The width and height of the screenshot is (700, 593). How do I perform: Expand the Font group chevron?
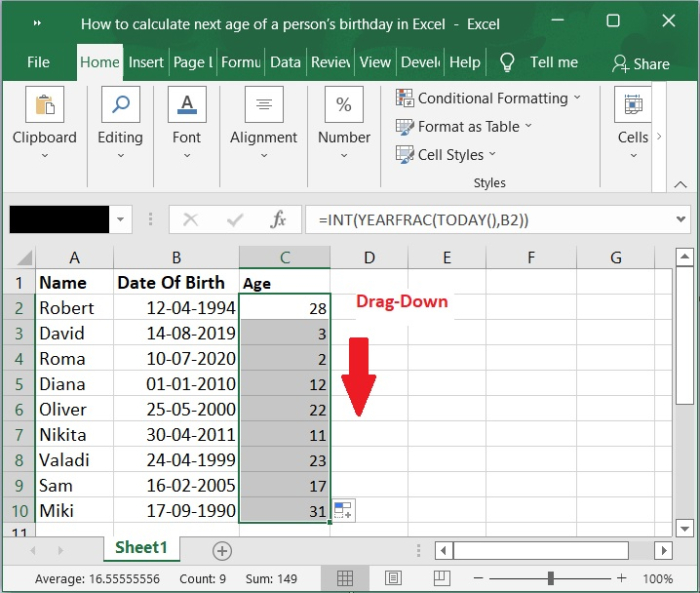(187, 156)
